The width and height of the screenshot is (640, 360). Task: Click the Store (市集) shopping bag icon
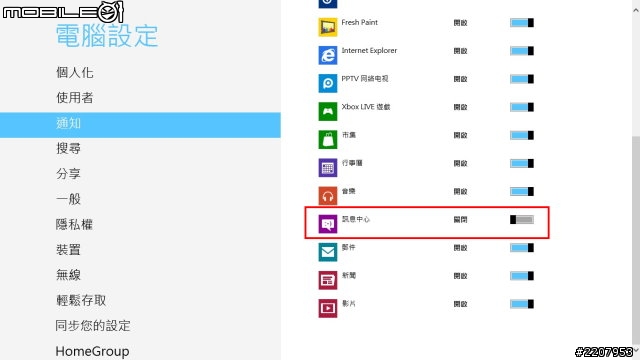[328, 140]
